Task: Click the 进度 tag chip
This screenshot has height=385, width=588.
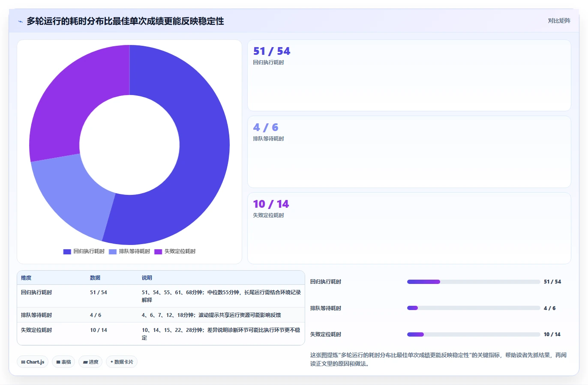Action: click(90, 362)
